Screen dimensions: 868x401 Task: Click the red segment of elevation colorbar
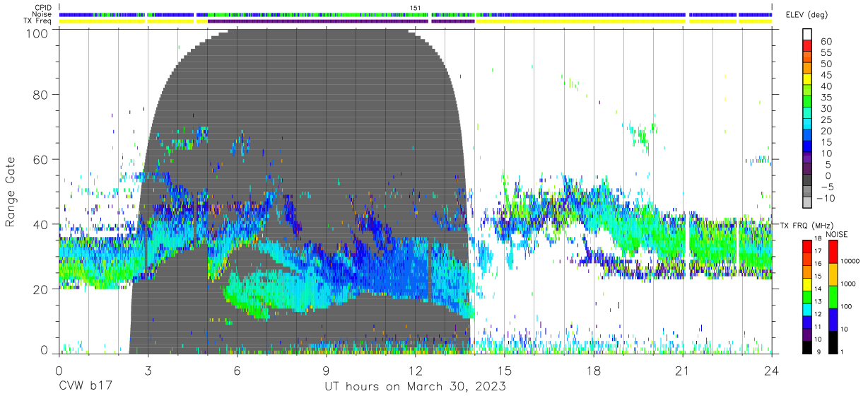click(x=807, y=47)
